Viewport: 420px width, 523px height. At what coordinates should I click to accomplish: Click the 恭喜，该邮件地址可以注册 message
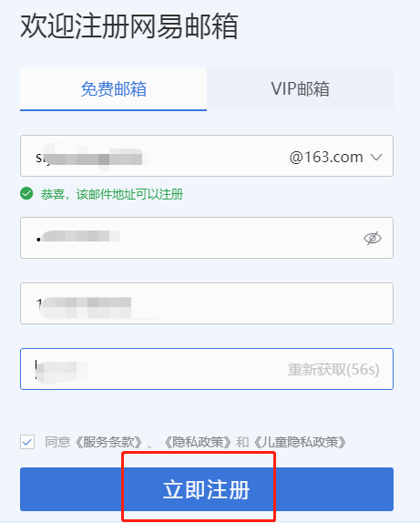[x=112, y=194]
